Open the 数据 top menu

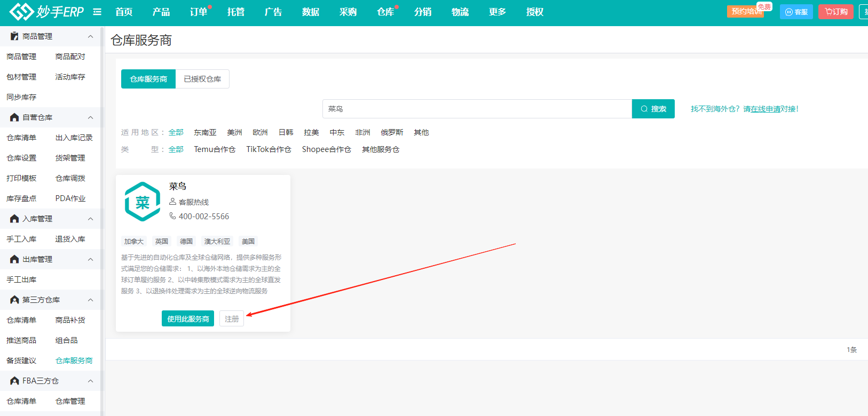[x=311, y=12]
